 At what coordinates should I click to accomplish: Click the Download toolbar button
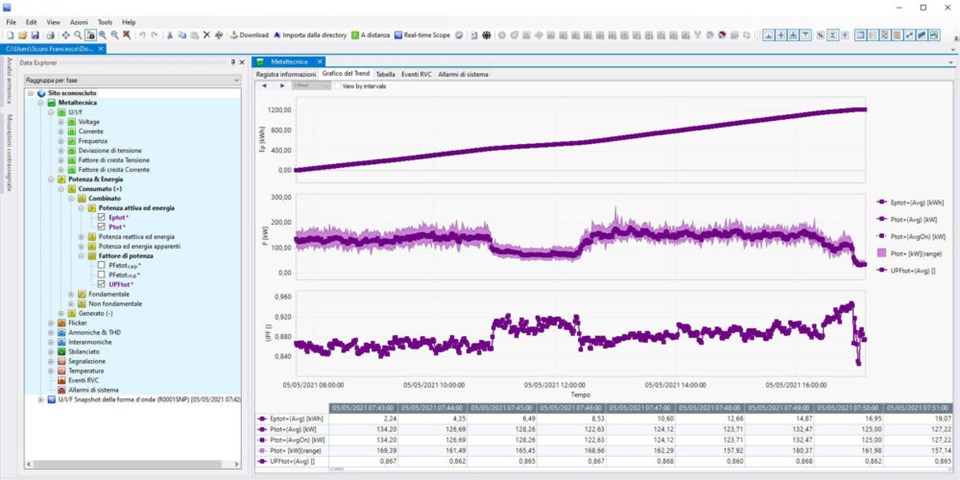coord(250,35)
